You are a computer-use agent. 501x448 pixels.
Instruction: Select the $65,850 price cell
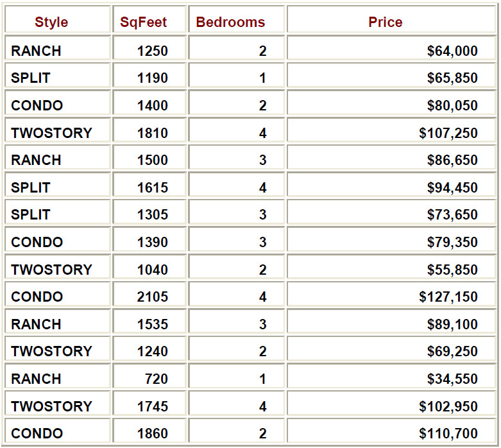(x=452, y=78)
